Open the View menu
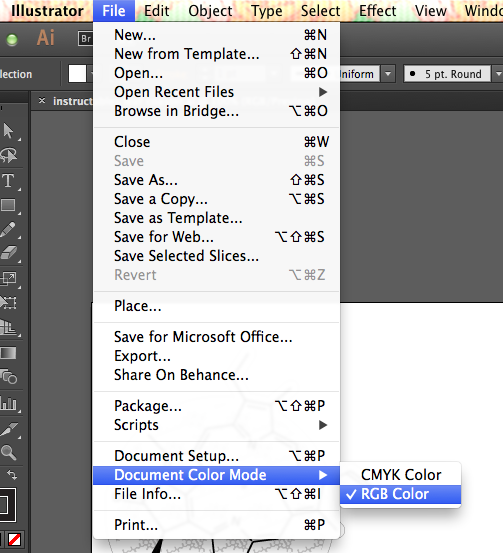 tap(431, 11)
